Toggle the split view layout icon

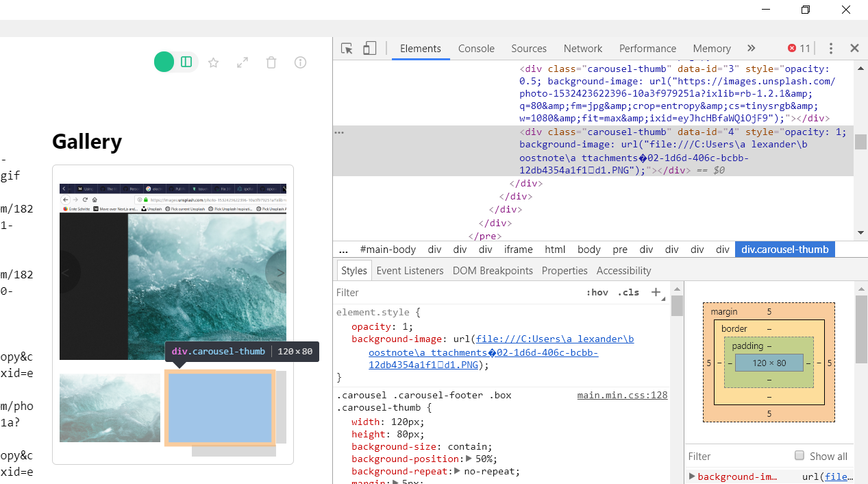coord(186,62)
